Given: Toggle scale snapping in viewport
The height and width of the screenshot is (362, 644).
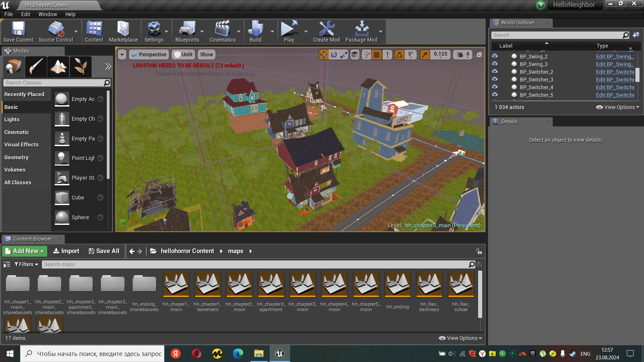Looking at the screenshot, I should point(425,55).
